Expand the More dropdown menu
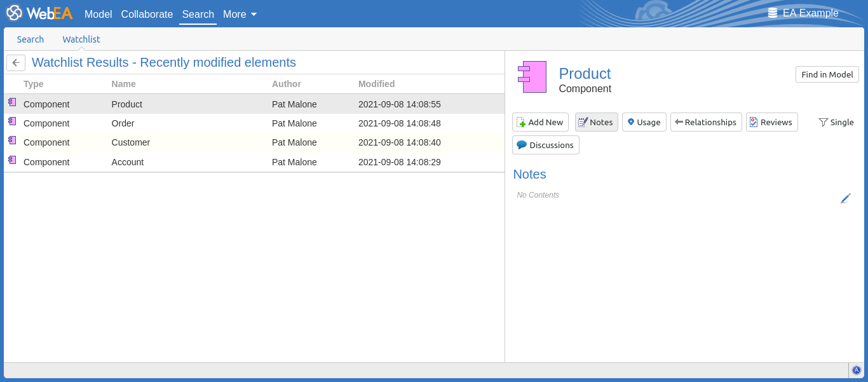Viewport: 868px width, 382px height. tap(240, 14)
